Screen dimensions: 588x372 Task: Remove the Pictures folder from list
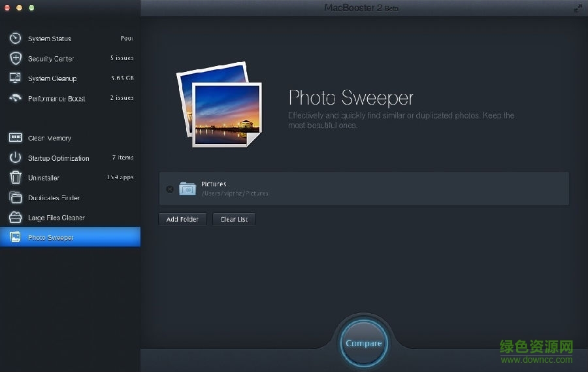(x=170, y=189)
